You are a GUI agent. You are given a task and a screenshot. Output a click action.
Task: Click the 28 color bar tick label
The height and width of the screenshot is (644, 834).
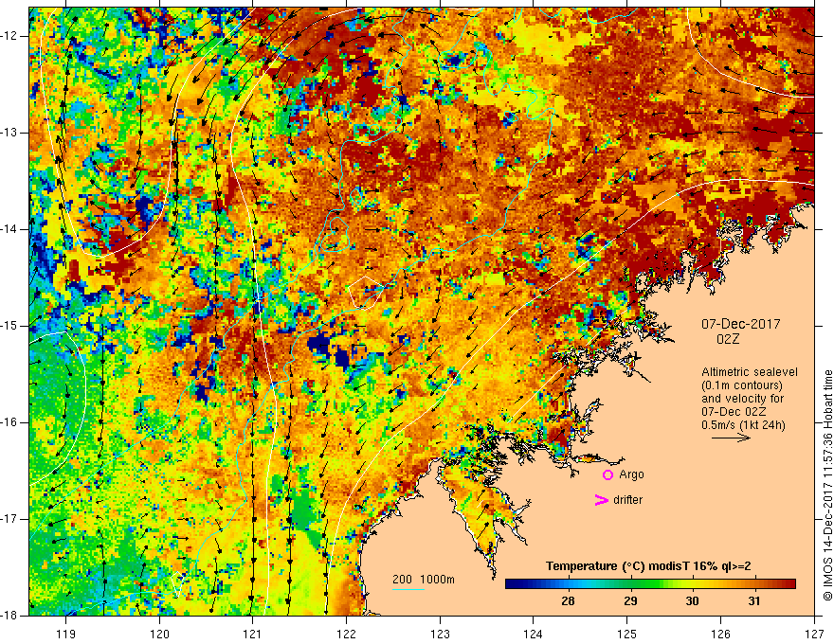point(568,601)
